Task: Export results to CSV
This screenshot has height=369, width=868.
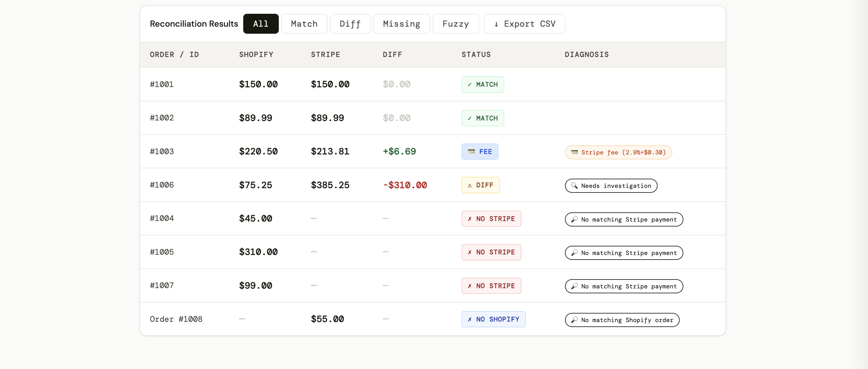Action: click(x=524, y=24)
